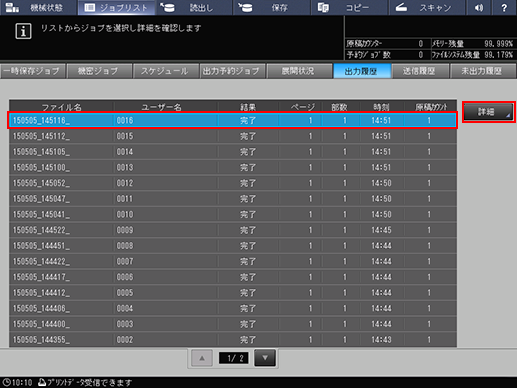Click the question mark help icon

(504, 7)
